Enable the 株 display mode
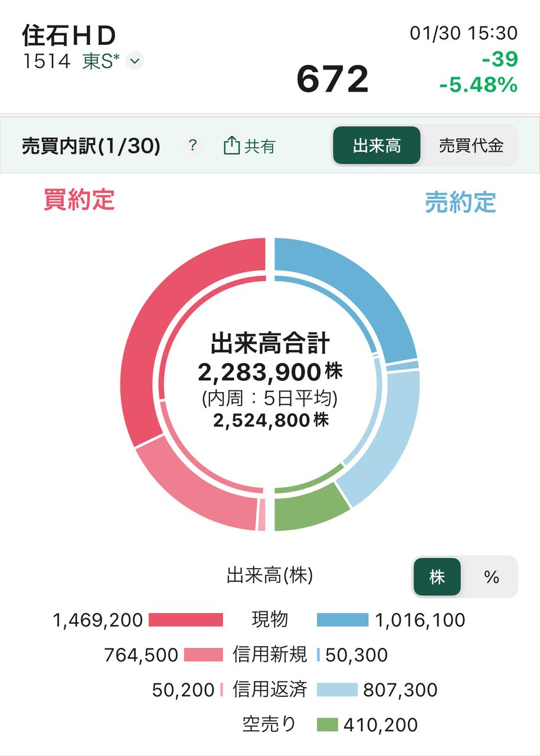This screenshot has width=540, height=756. [x=437, y=576]
